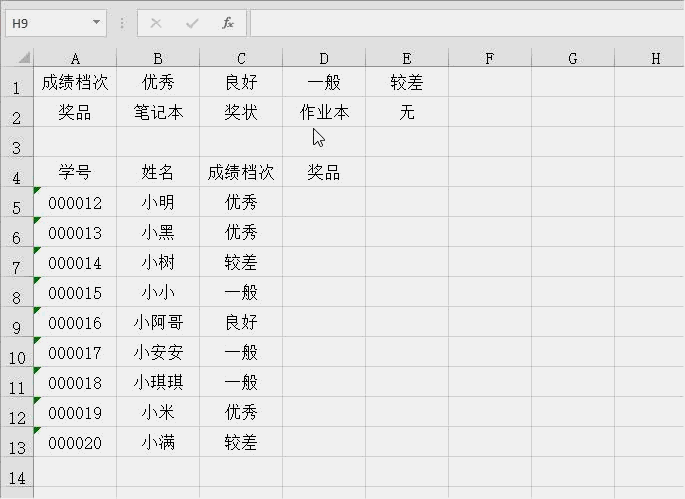The width and height of the screenshot is (685, 499).
Task: Click cell C1 '良好'
Action: 241,82
